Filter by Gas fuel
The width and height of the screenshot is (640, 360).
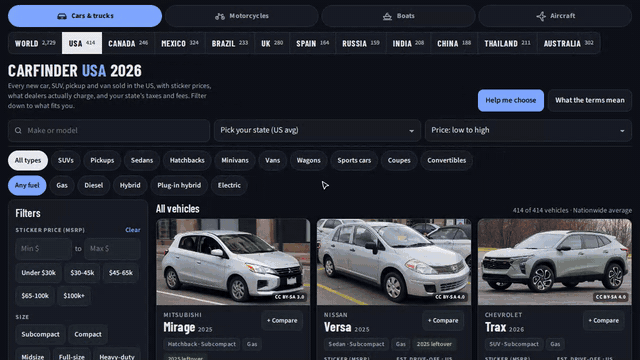coord(62,185)
